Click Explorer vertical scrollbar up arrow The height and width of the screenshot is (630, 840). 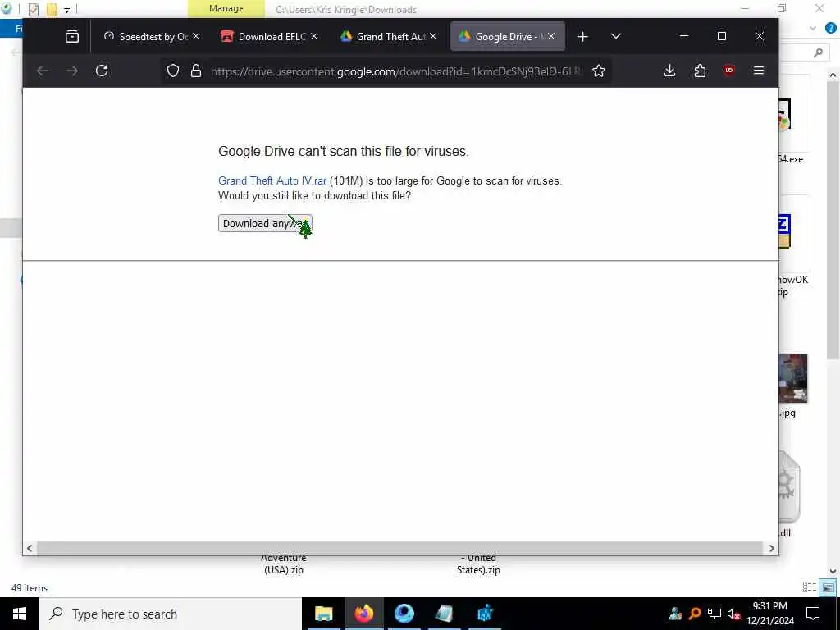click(x=833, y=75)
